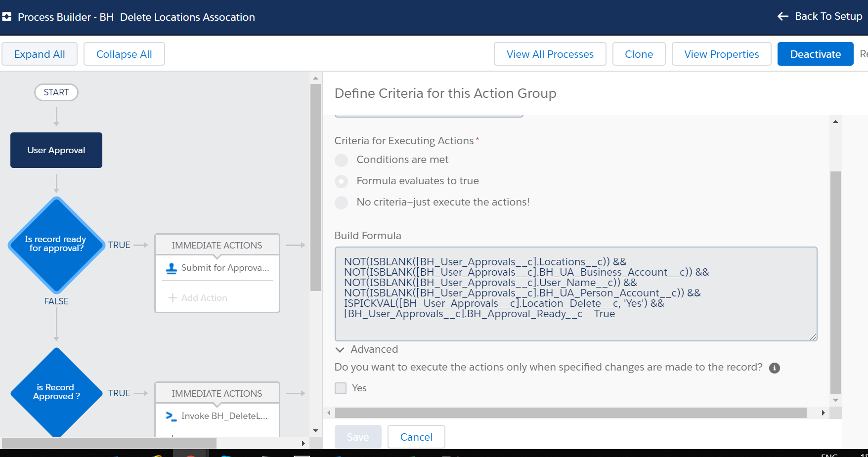868x457 pixels.
Task: Click Expand All to open all nodes
Action: click(x=40, y=54)
